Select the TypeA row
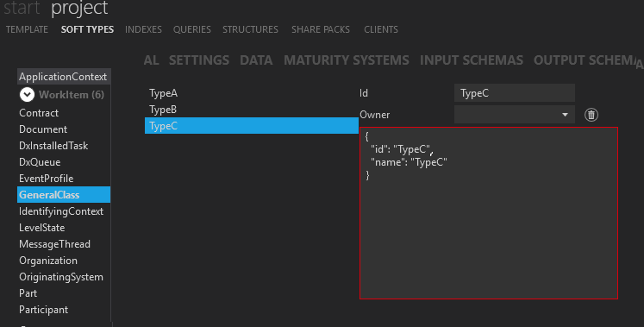Viewport: 644px width, 327px height. [x=252, y=93]
